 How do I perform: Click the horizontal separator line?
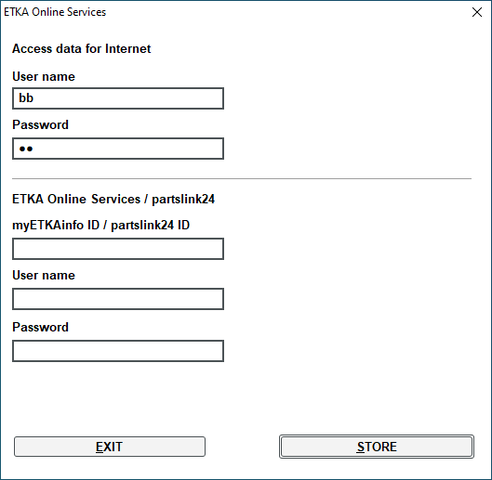[x=242, y=179]
